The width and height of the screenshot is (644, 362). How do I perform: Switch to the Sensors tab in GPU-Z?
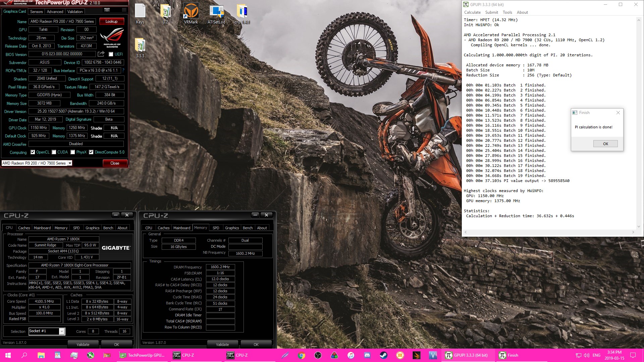[36, 11]
